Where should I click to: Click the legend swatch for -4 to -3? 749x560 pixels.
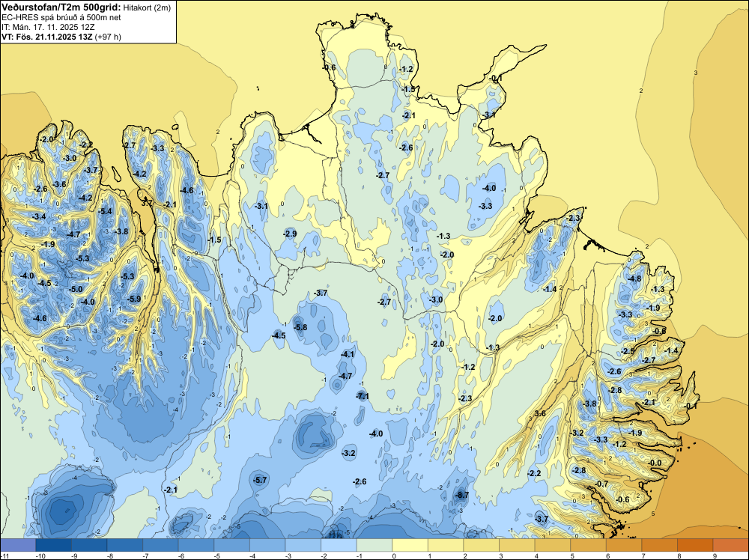pos(267,545)
